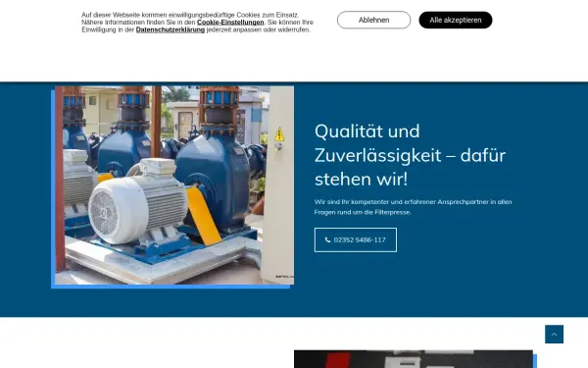Click the scroll-to-top arrow icon
Image resolution: width=588 pixels, height=368 pixels.
coord(554,335)
